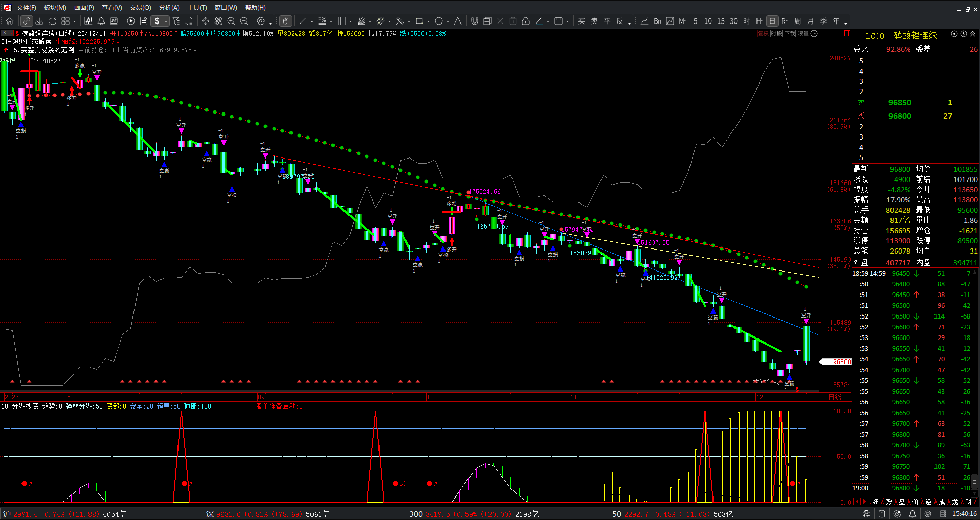Switch to 30 minute period
980x520 pixels.
[733, 21]
